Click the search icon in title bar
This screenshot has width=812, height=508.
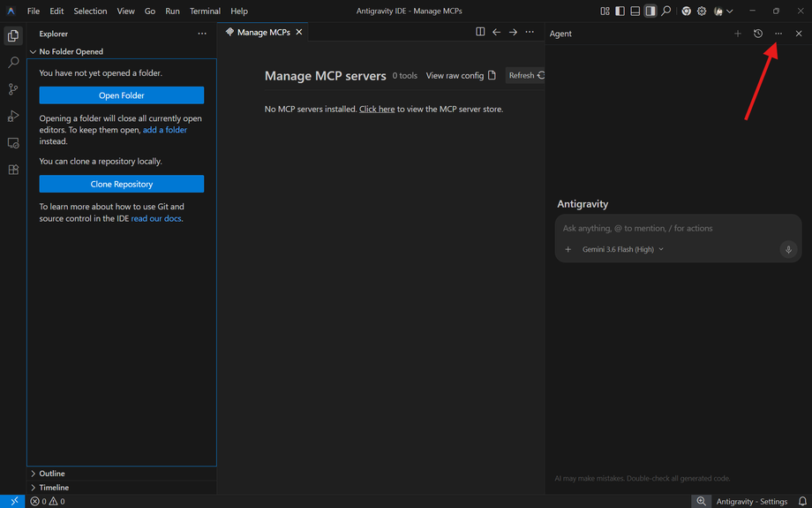[x=666, y=11]
